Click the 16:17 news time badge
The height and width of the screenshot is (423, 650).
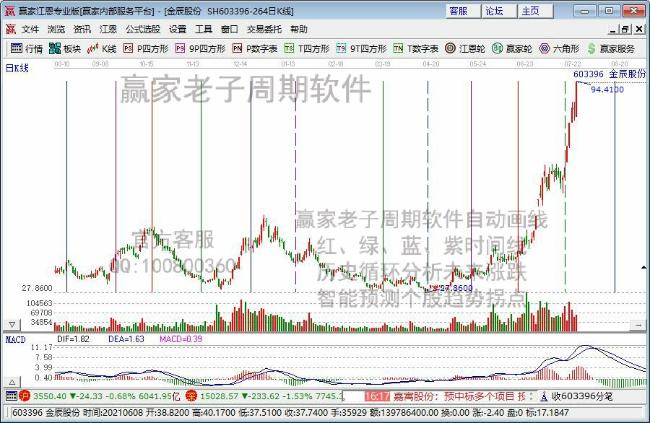[377, 396]
